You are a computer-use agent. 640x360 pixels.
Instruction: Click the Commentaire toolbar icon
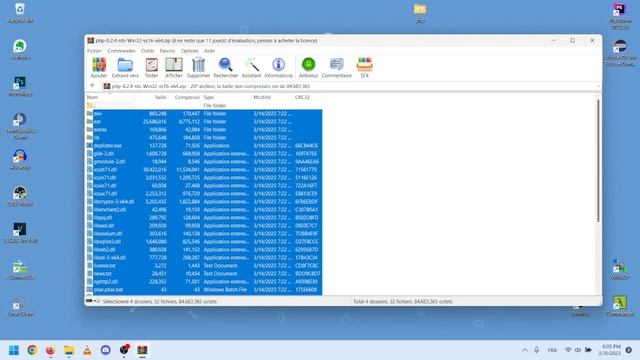point(336,67)
